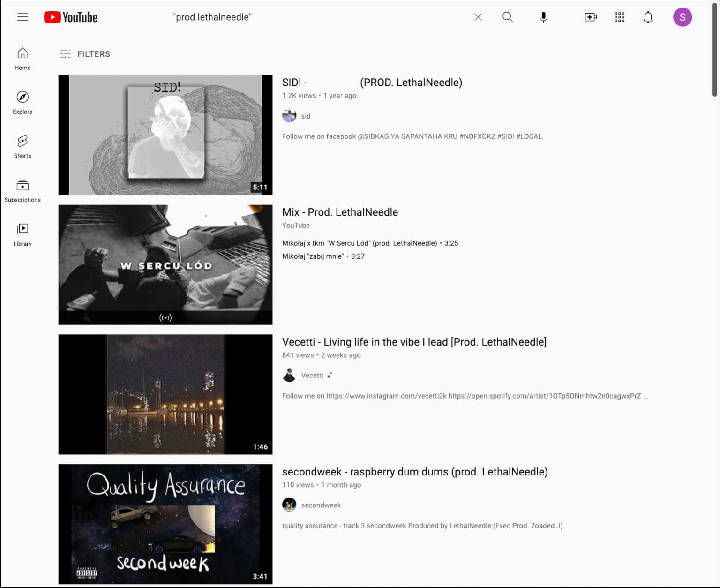Open the purple account avatar menu
The height and width of the screenshot is (588, 720).
[682, 17]
